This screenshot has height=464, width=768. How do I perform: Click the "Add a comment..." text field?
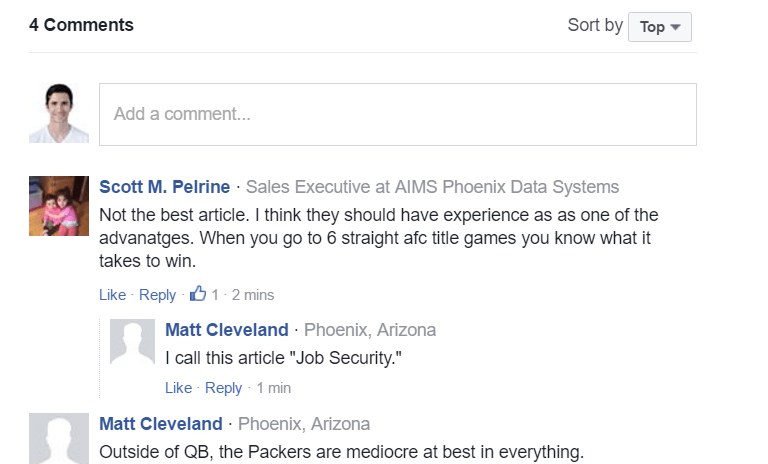coord(397,114)
